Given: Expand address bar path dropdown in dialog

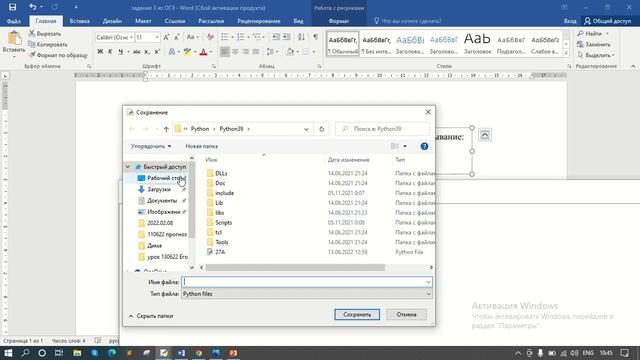Looking at the screenshot, I should coord(306,129).
